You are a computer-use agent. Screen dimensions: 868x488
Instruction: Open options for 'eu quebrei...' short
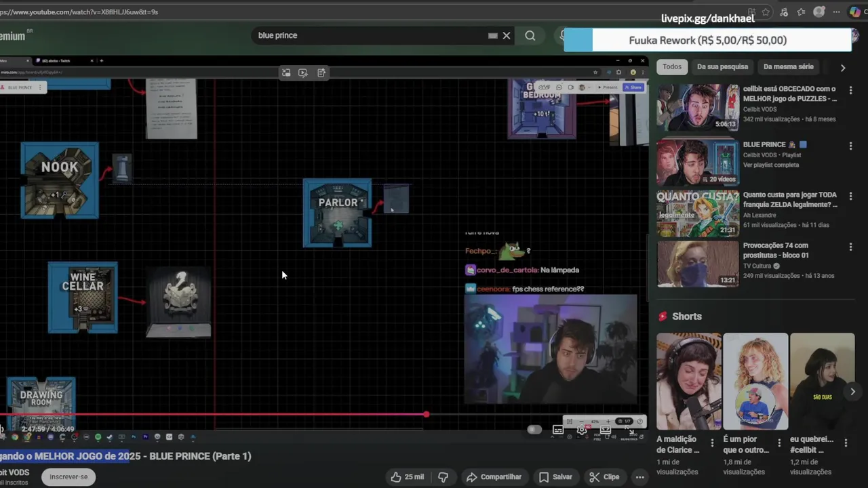(x=846, y=443)
